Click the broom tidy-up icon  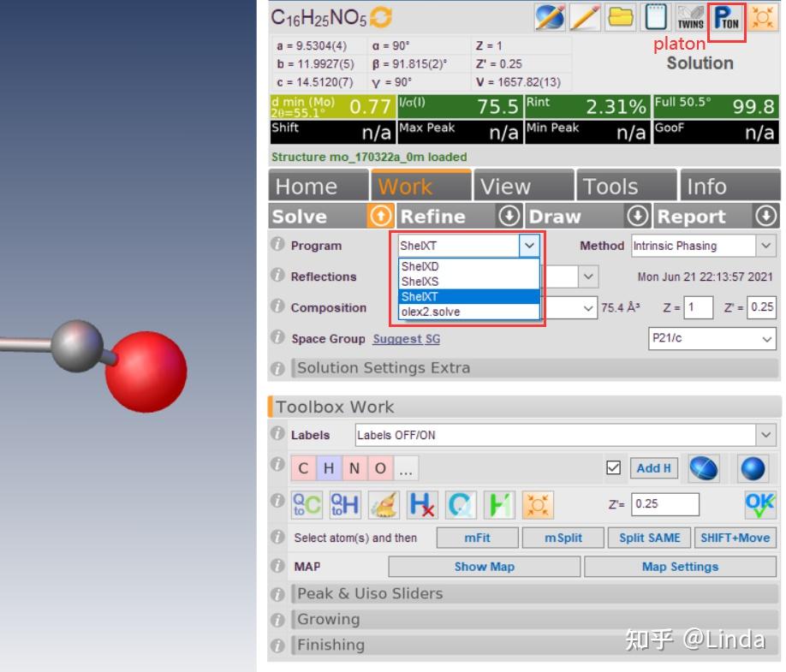click(x=384, y=504)
